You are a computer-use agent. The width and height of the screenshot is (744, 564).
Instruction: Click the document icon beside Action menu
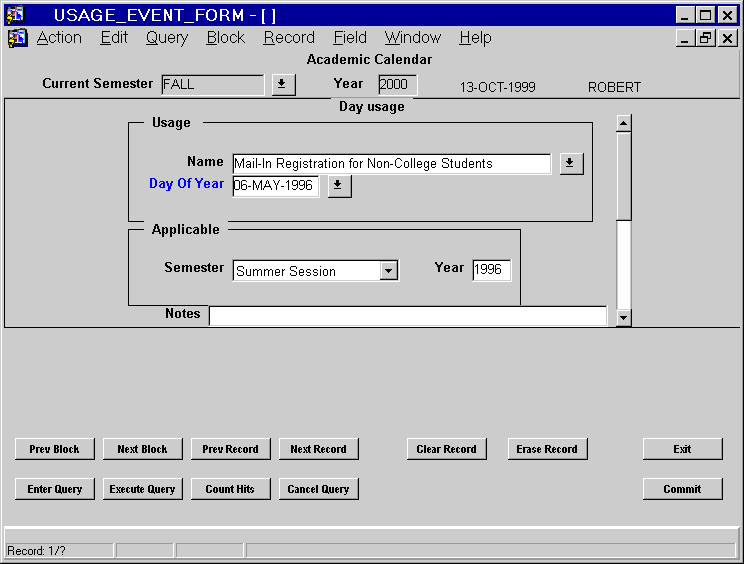click(18, 38)
